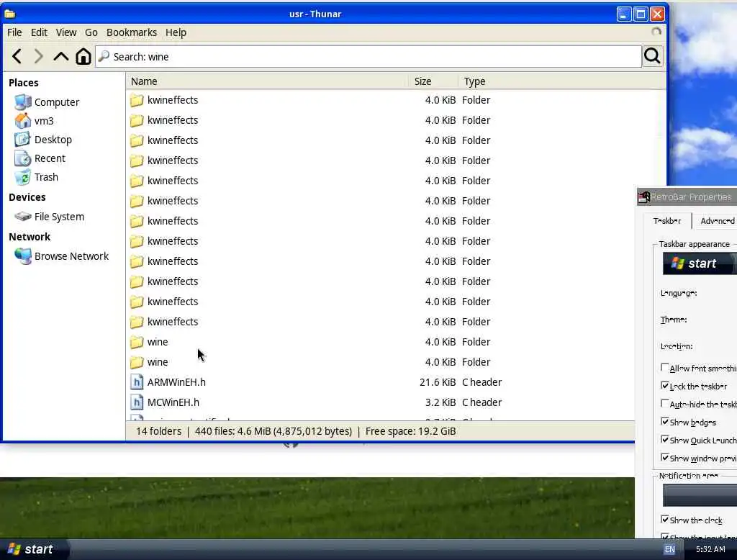Open the Bookmarks menu
Screen dimensions: 737x560
click(132, 32)
